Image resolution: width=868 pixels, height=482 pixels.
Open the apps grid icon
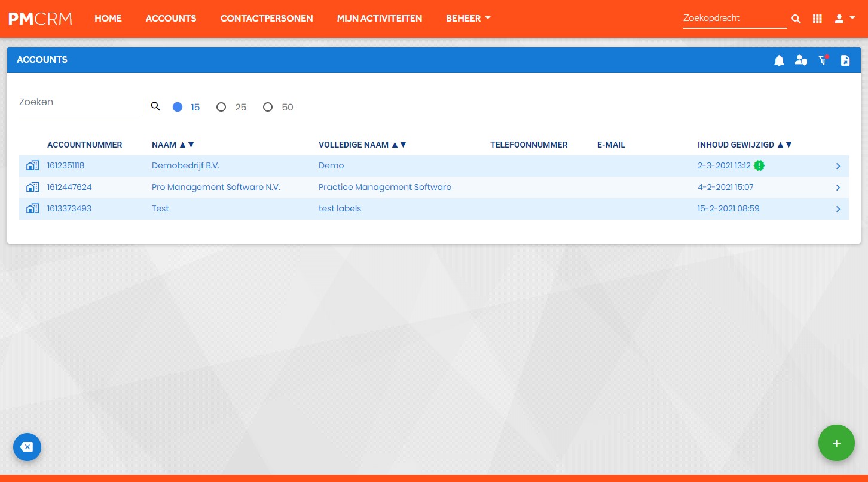point(817,19)
